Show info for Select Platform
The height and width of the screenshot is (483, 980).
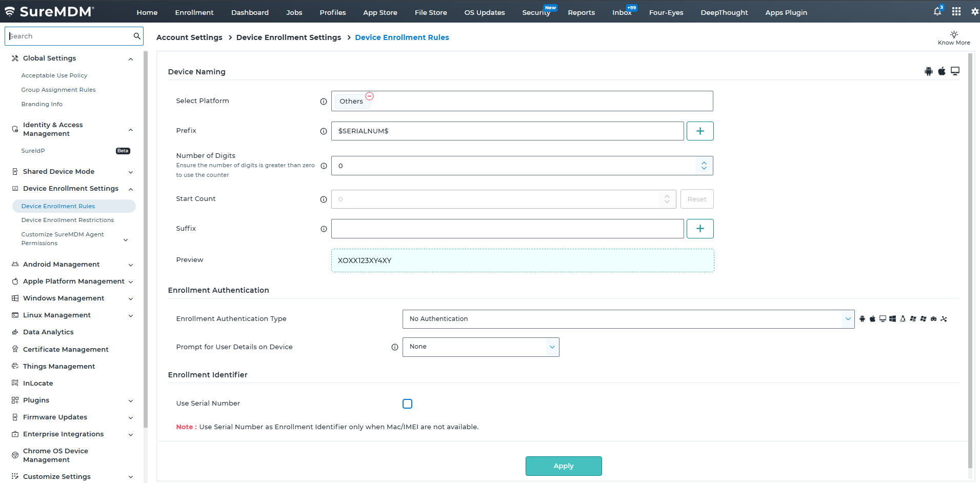324,102
